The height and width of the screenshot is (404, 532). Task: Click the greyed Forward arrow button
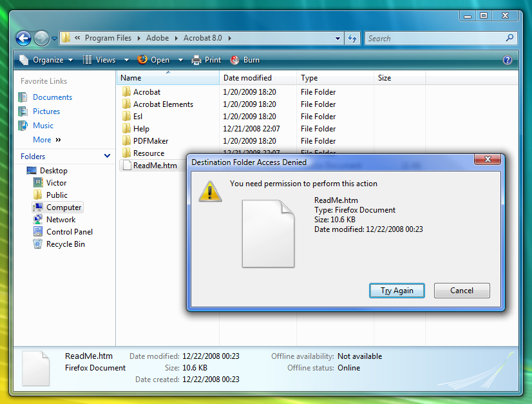41,38
